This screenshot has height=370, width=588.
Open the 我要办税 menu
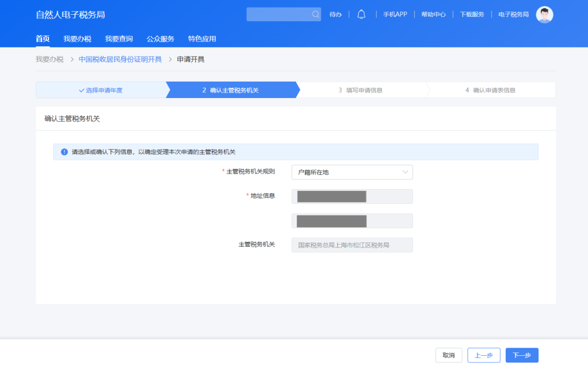coord(77,39)
